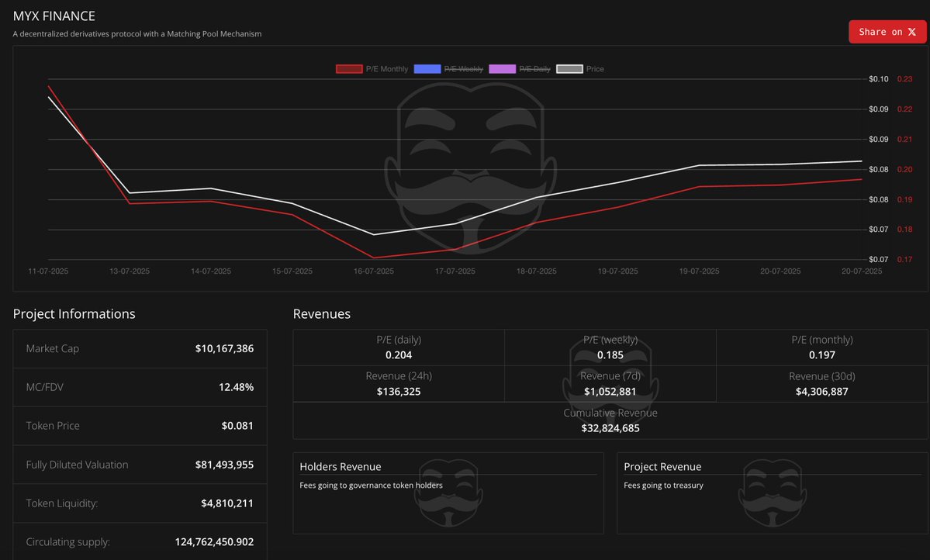The height and width of the screenshot is (560, 930).
Task: Click the Fully Diluted Valuation row label
Action: point(77,465)
